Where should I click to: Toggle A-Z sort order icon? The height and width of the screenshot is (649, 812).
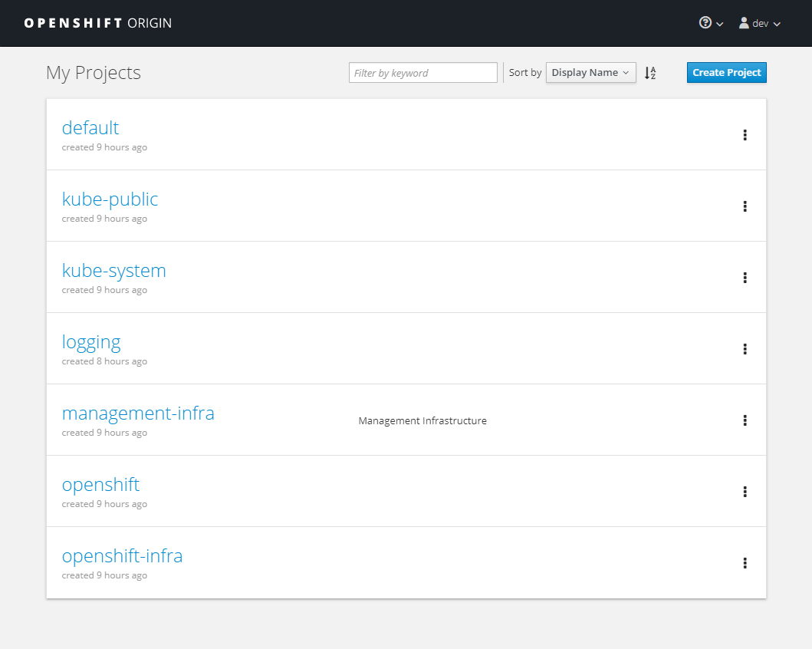650,73
